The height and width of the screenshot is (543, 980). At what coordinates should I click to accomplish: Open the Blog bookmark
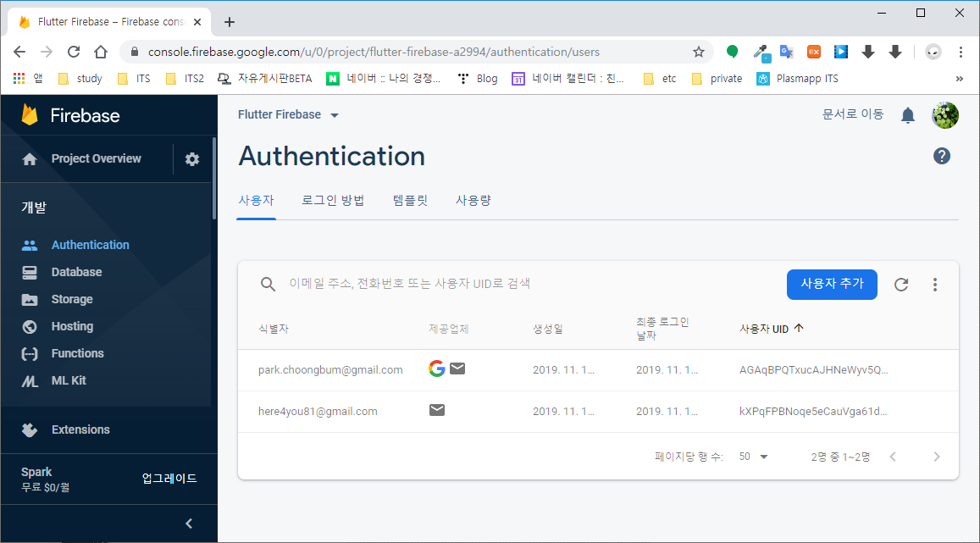(478, 78)
